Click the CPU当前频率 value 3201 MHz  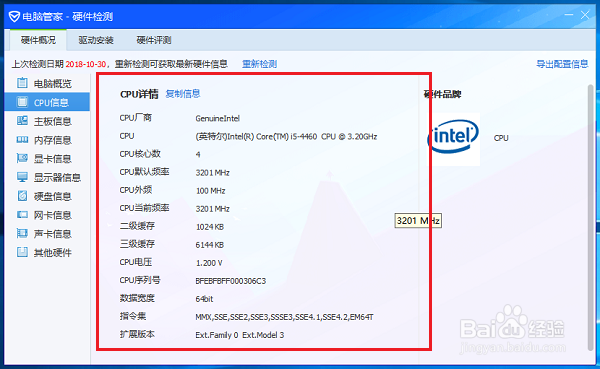pos(212,209)
